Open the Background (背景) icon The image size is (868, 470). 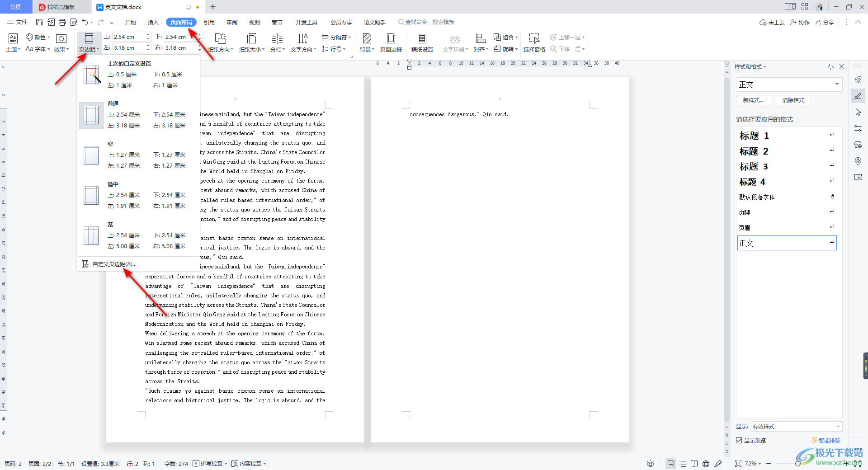(x=367, y=42)
